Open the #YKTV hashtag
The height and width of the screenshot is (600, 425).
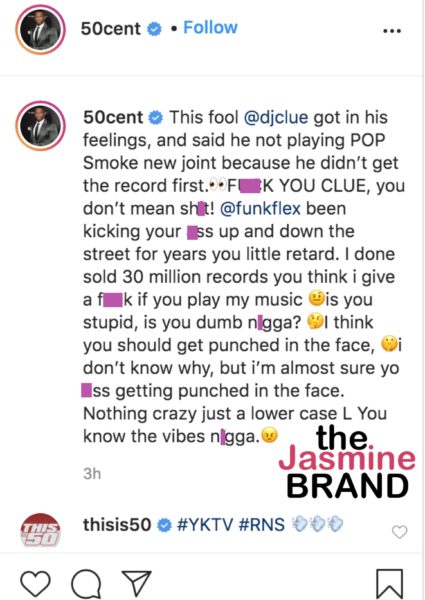pos(204,525)
